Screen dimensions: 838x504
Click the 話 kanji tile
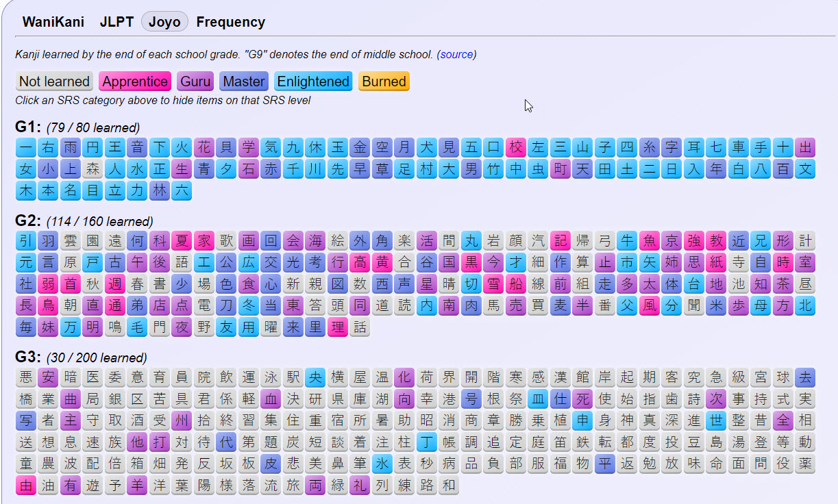pos(360,328)
